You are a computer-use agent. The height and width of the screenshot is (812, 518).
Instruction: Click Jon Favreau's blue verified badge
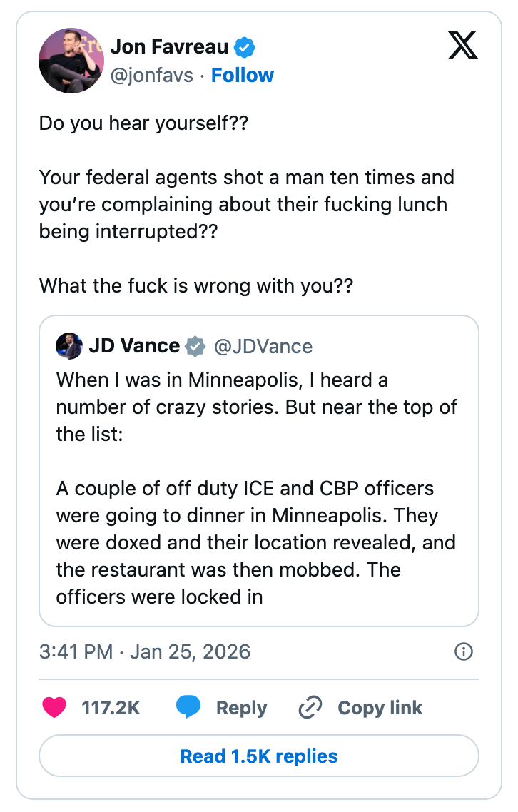coord(245,49)
